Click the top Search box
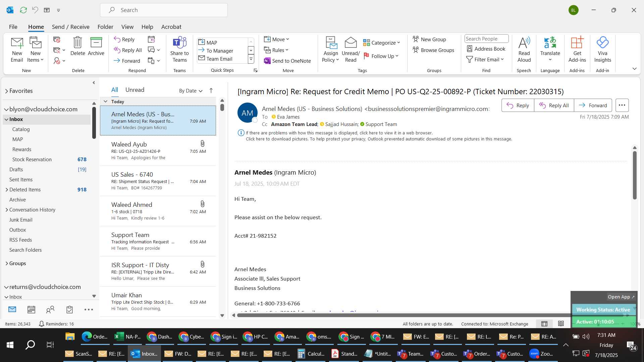This screenshot has height=362, width=644. coord(164,10)
